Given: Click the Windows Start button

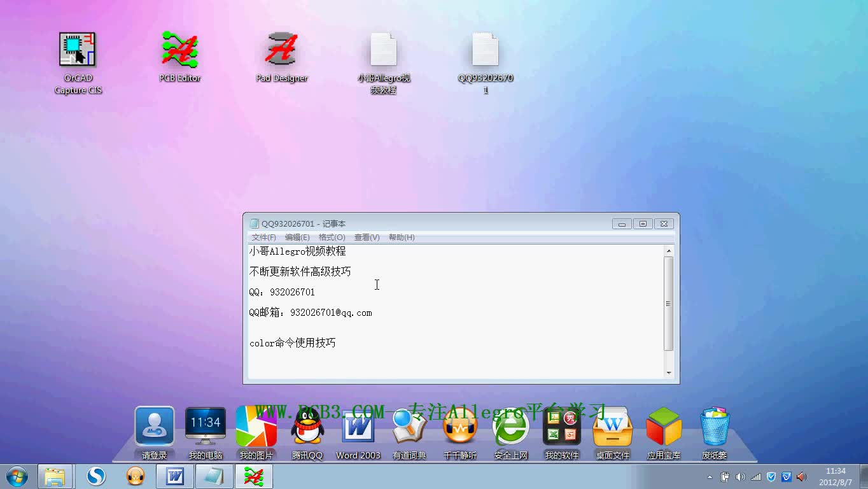Looking at the screenshot, I should point(17,476).
